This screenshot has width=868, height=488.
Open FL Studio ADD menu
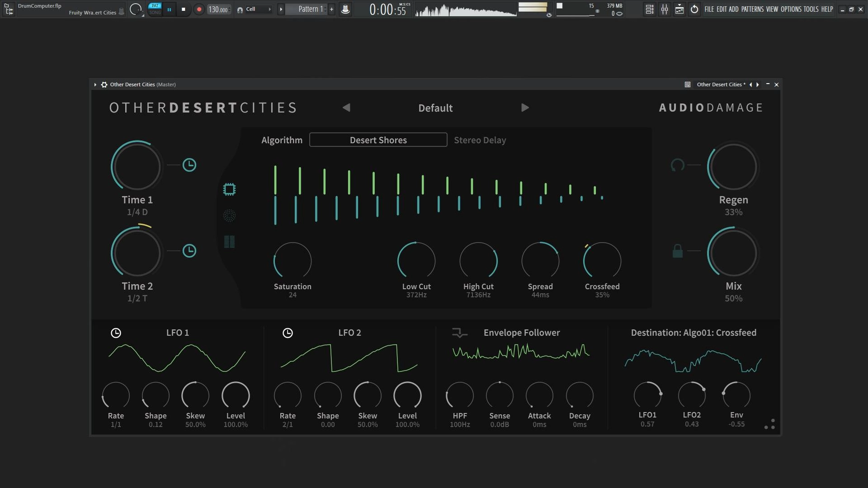point(734,9)
